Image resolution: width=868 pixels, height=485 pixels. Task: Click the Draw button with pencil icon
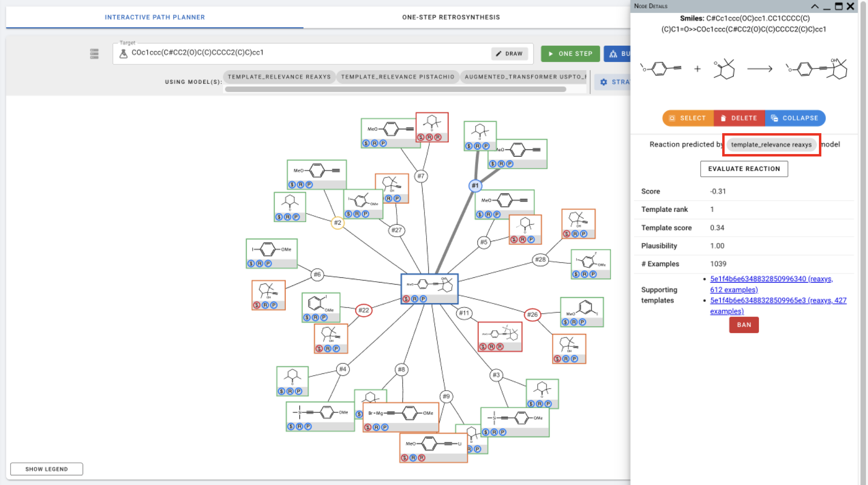coord(509,54)
